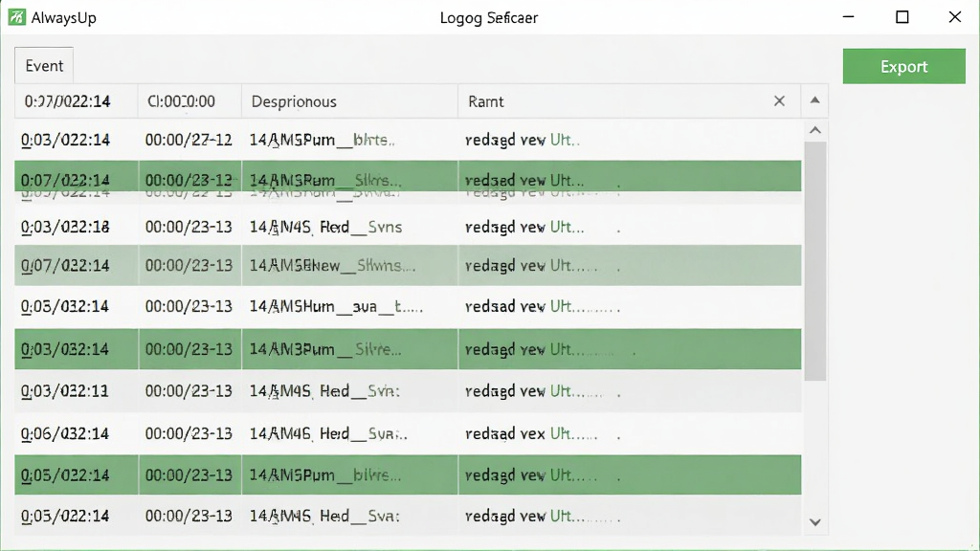Click the description 14AM5Pum__blvre...
The height and width of the screenshot is (551, 980).
325,475
